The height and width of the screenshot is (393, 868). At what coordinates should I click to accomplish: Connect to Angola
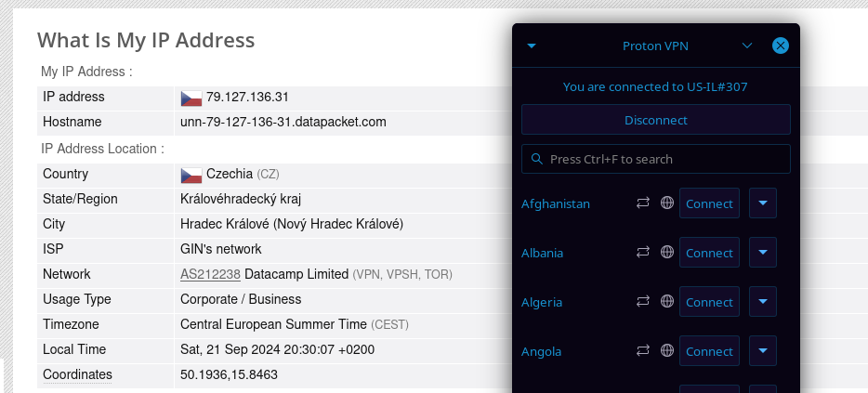[709, 351]
